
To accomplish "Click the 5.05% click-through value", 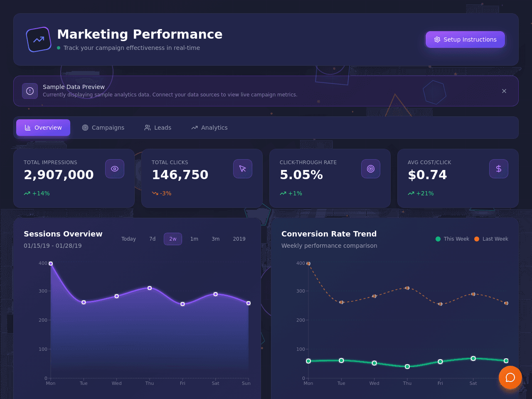I will tap(301, 175).
